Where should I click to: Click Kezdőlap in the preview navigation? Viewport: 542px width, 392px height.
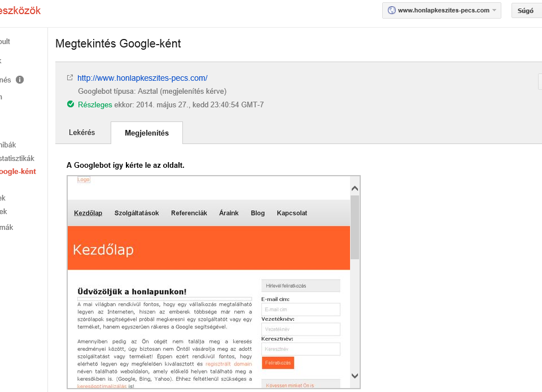(x=88, y=213)
